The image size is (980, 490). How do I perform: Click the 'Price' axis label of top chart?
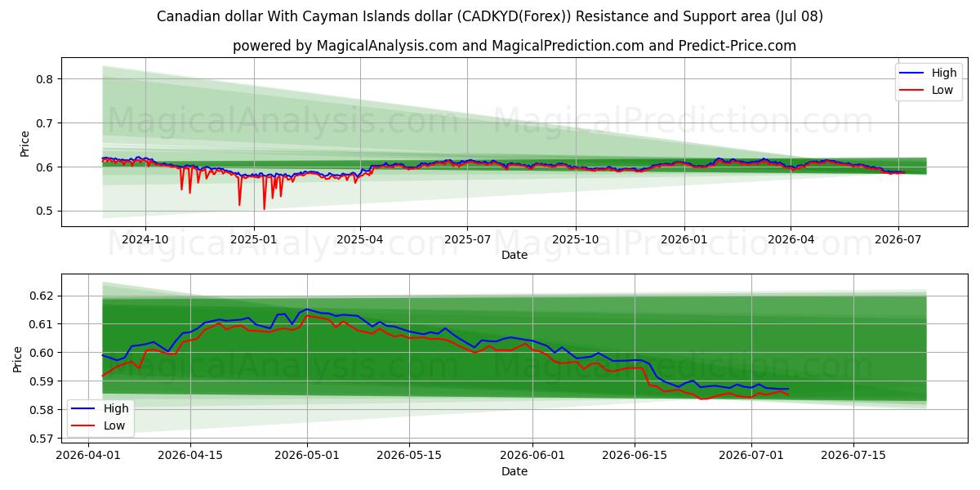[24, 144]
